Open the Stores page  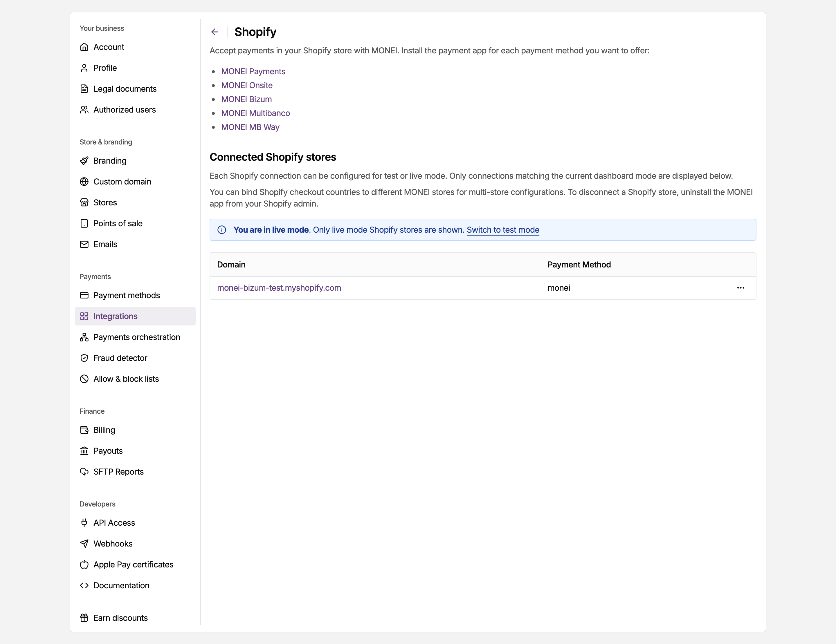pyautogui.click(x=135, y=202)
